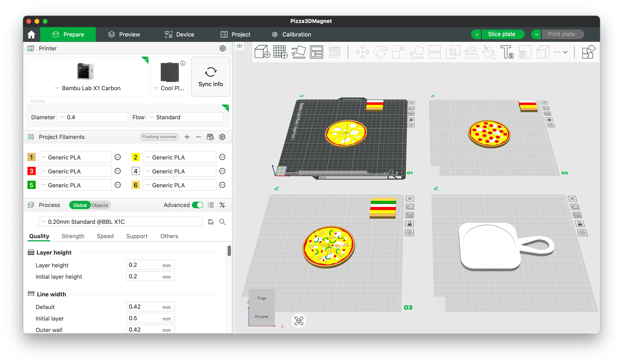
Task: Click filament 5 green color swatch
Action: 31,185
